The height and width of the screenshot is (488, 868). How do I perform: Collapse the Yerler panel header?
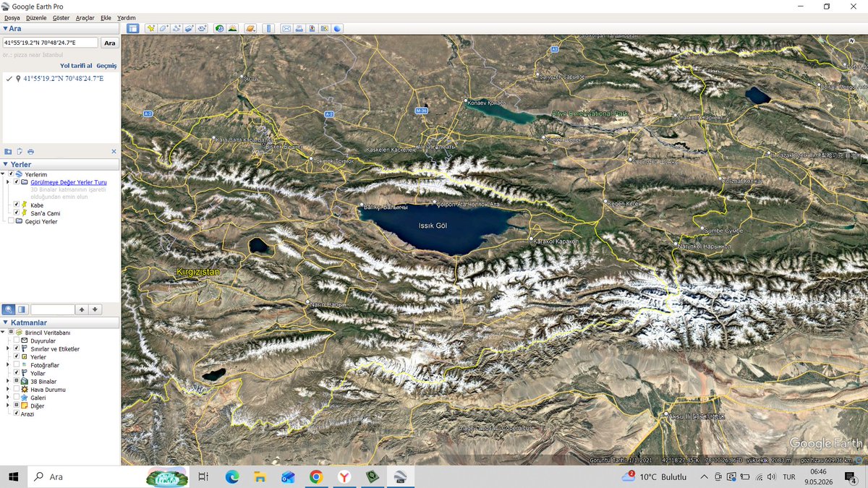(x=6, y=164)
